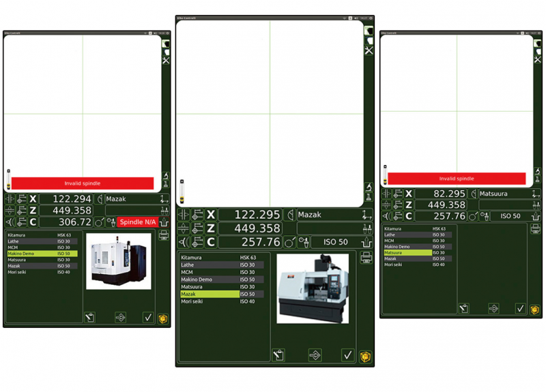Click the yellow cube icon in left window
Screen dimensions: 546x392
[x=163, y=318]
